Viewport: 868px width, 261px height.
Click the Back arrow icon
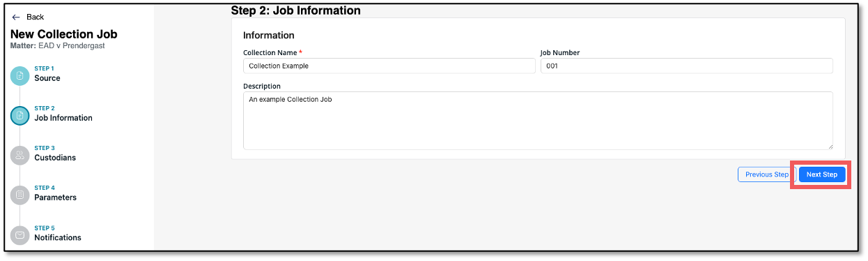(16, 17)
